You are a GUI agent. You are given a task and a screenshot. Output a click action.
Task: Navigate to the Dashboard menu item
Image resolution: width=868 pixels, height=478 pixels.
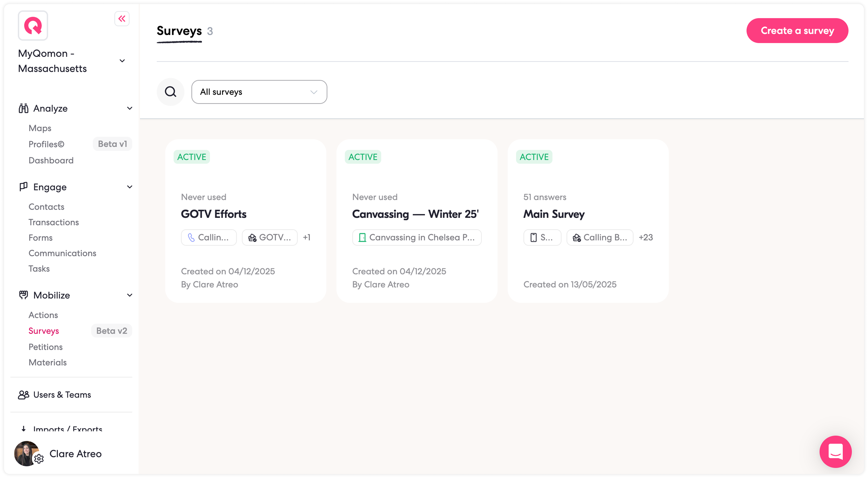tap(51, 160)
